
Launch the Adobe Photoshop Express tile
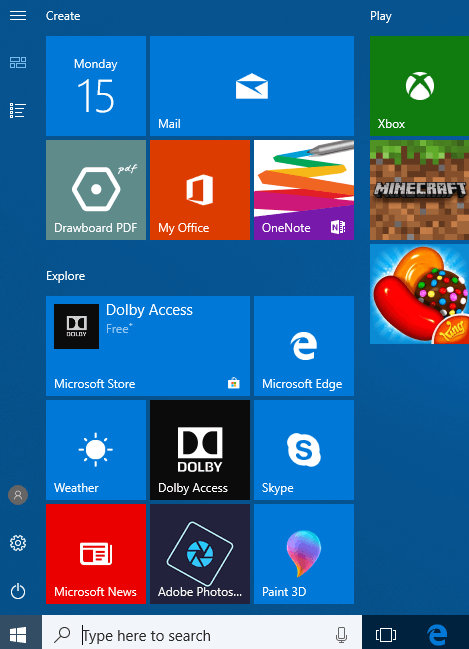[200, 554]
